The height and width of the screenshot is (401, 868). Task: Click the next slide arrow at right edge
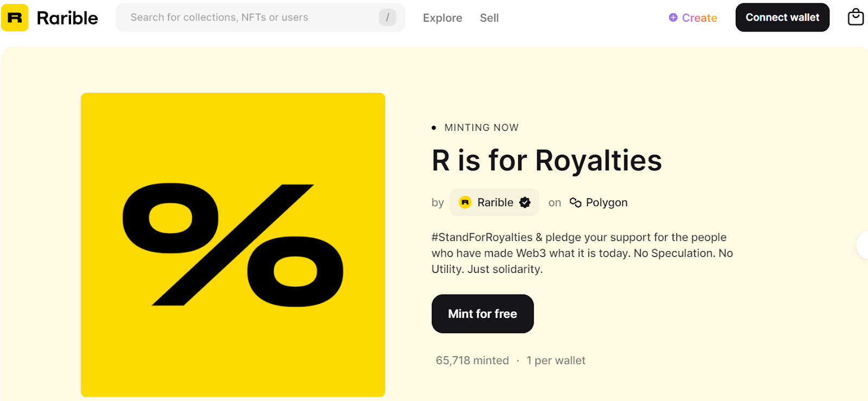(863, 245)
